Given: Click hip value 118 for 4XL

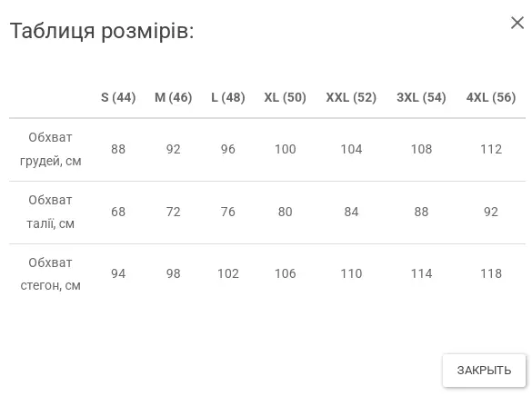Looking at the screenshot, I should [491, 273].
